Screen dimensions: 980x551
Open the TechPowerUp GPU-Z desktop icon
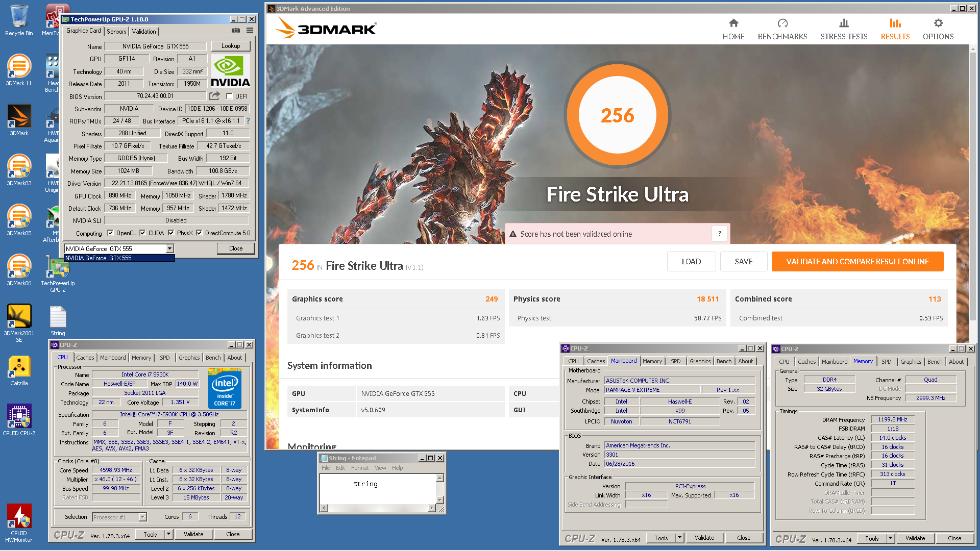point(58,273)
